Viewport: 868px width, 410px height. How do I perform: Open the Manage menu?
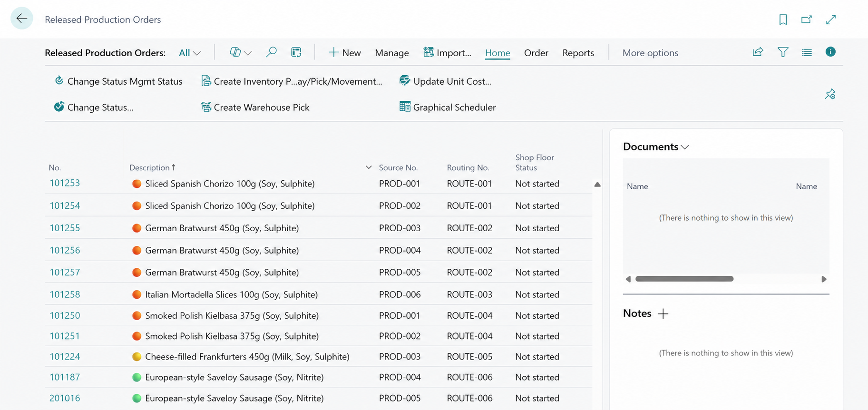pos(392,53)
